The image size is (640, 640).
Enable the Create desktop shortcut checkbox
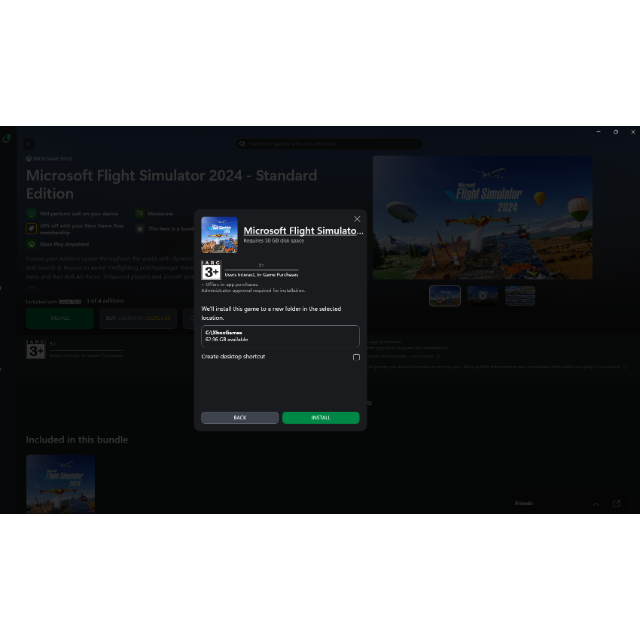[356, 357]
